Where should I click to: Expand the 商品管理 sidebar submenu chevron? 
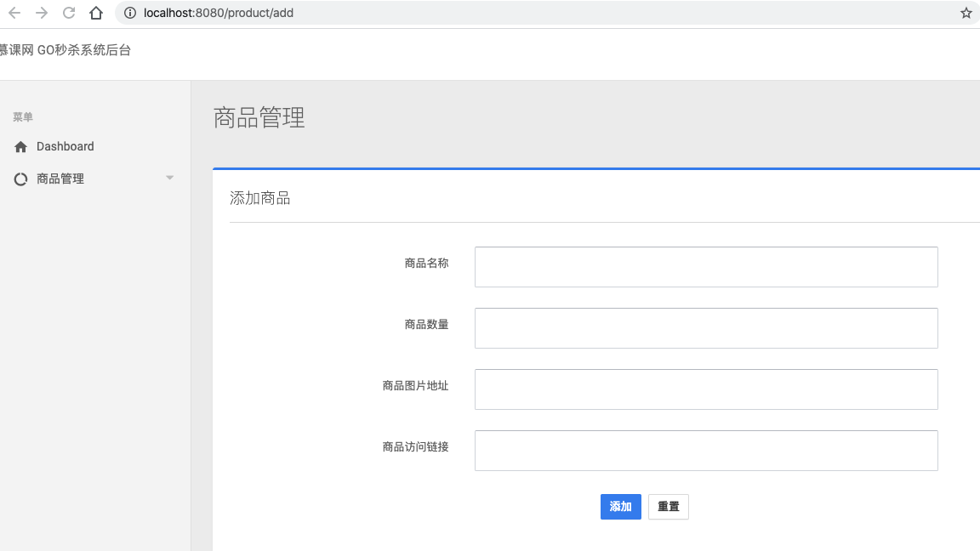[169, 179]
